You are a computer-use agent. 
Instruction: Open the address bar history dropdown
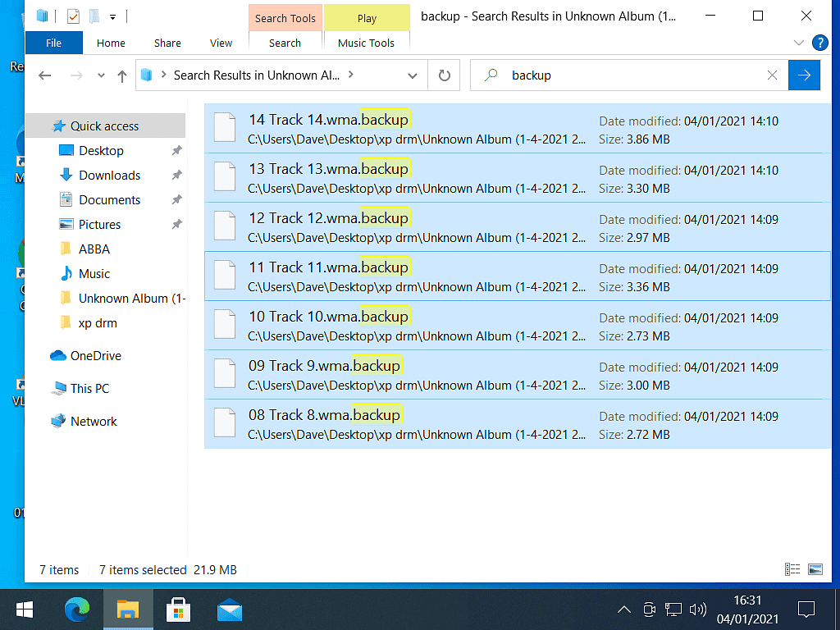pos(413,75)
